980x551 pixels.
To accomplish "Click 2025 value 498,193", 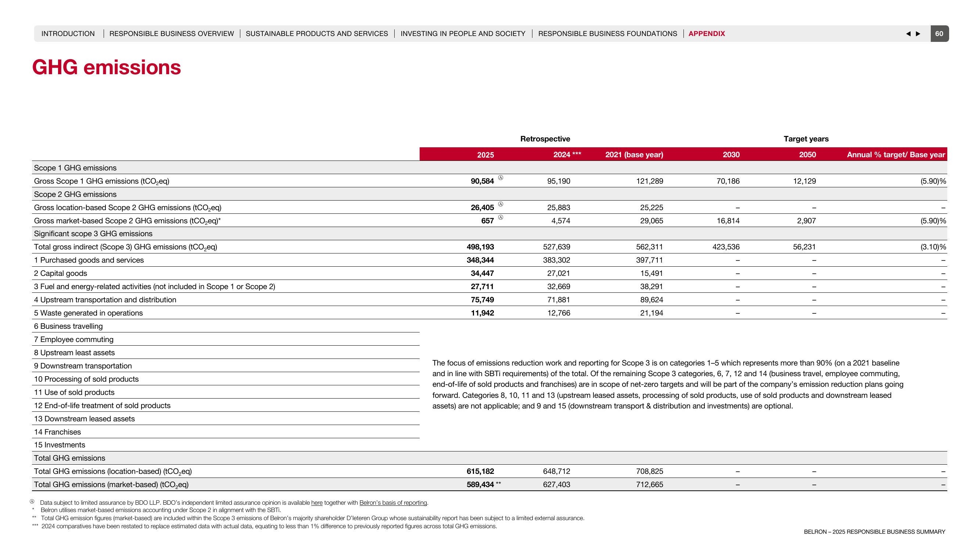I will pyautogui.click(x=480, y=247).
